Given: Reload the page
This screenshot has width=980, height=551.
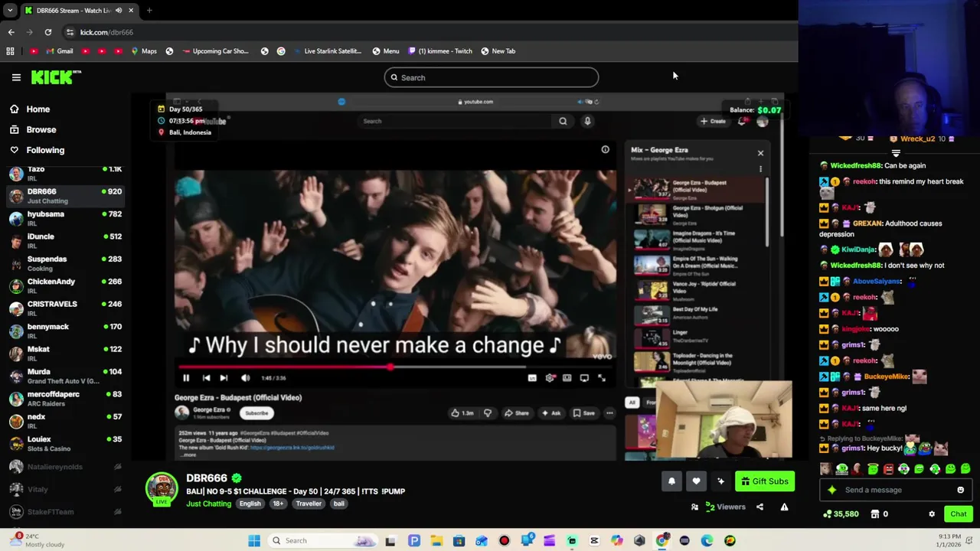Looking at the screenshot, I should coord(48,32).
